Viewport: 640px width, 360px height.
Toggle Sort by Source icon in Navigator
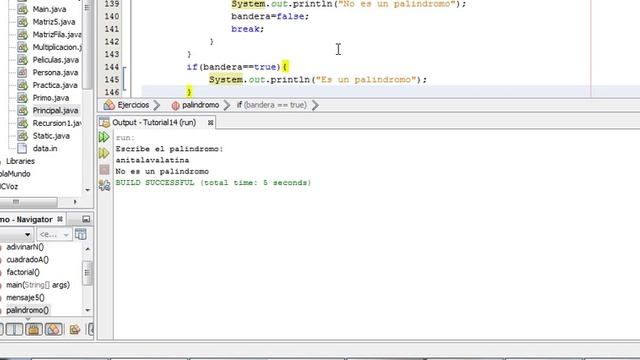pos(75,329)
